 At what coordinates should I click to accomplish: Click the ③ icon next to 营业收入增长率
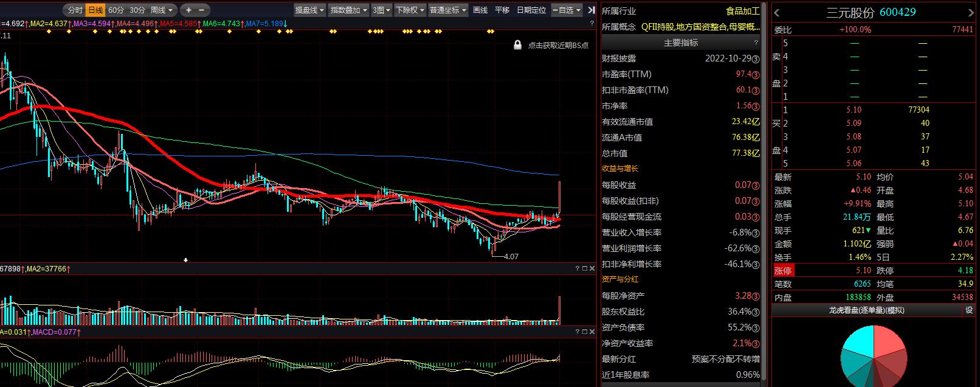(x=756, y=232)
